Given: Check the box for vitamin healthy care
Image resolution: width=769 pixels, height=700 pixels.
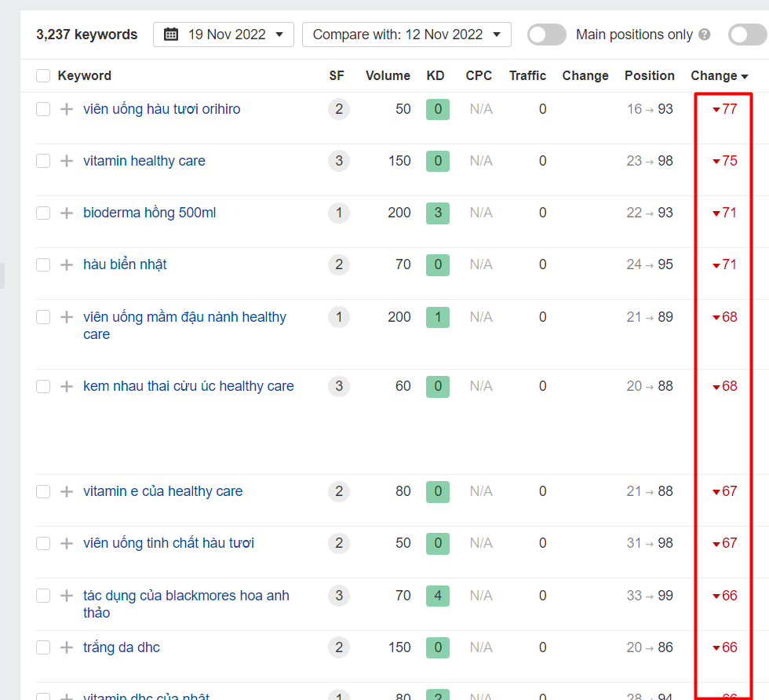Looking at the screenshot, I should pyautogui.click(x=43, y=161).
